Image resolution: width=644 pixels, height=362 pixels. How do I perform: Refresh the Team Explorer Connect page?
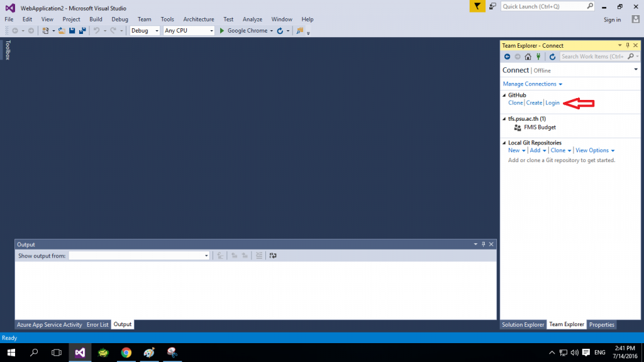tap(552, 56)
